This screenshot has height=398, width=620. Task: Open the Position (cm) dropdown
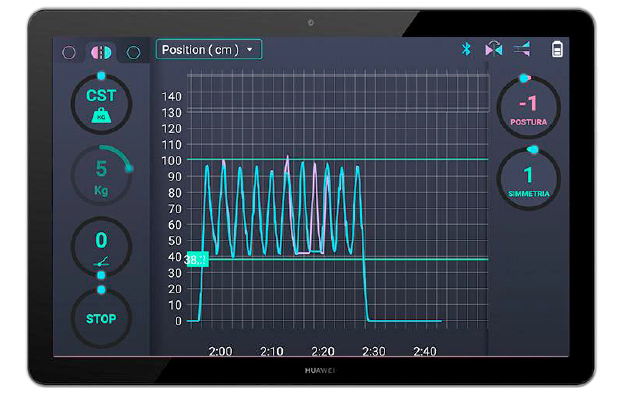[x=209, y=50]
